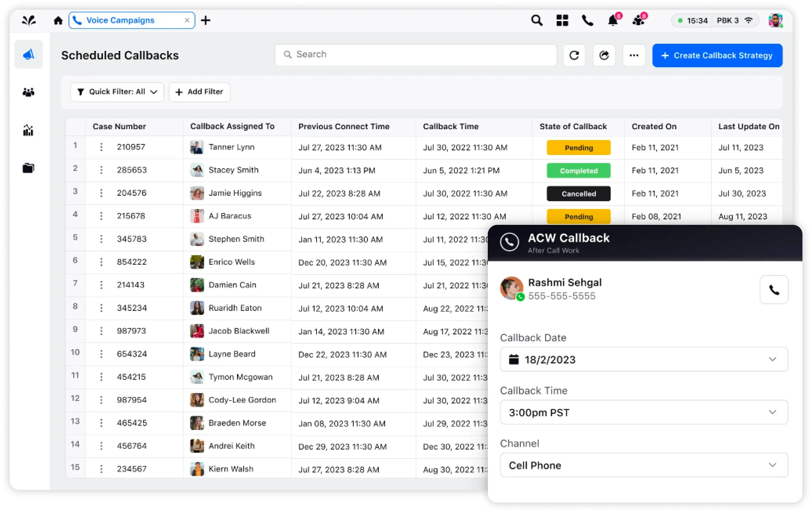Viewport: 812px width, 512px height.
Task: Focus the Search input field
Action: [x=416, y=55]
